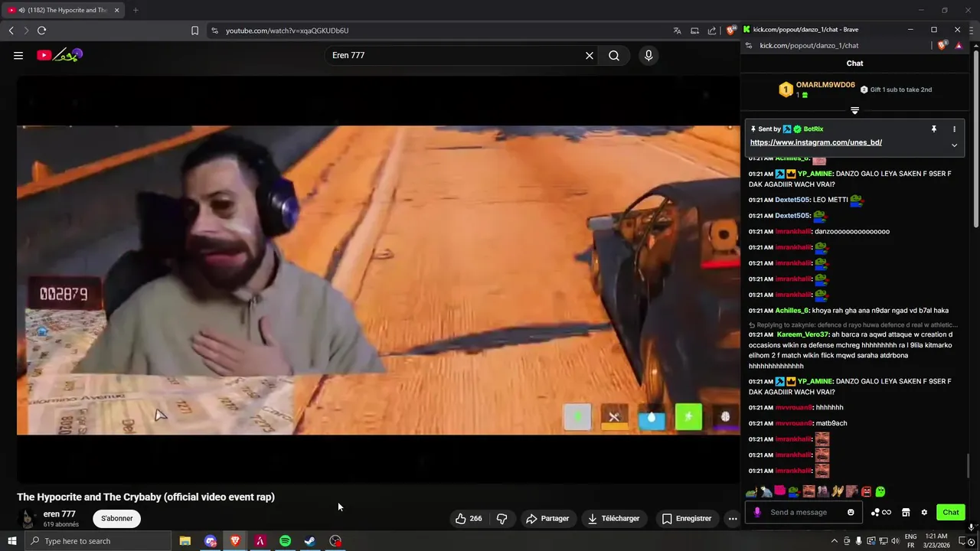Install or cast using the screen icon in address bar

694,31
